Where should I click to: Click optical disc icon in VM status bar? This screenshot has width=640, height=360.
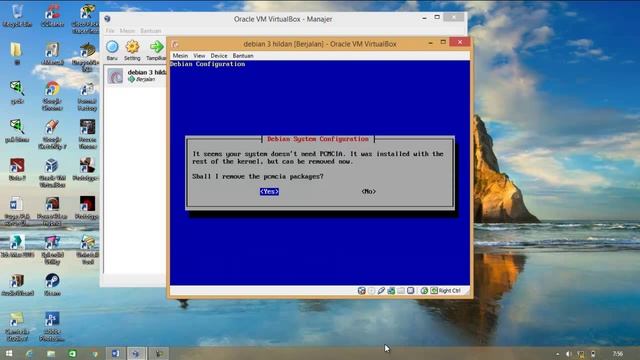click(371, 291)
